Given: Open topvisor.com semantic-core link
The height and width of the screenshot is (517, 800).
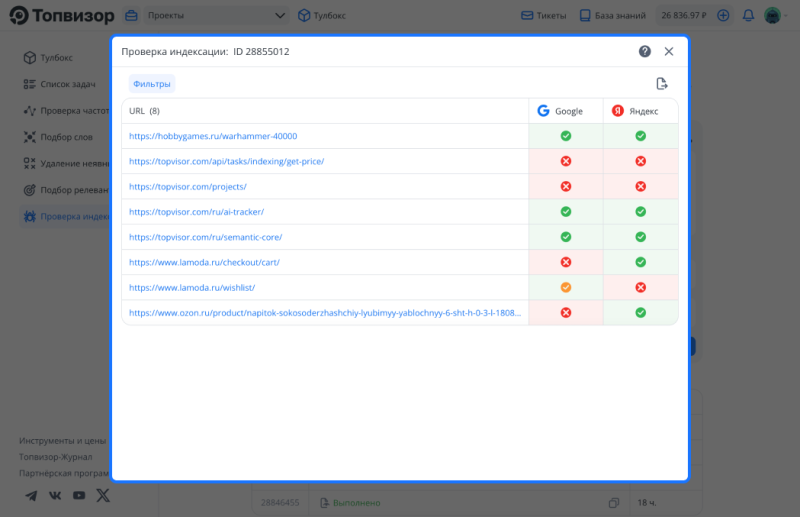Looking at the screenshot, I should pos(205,237).
